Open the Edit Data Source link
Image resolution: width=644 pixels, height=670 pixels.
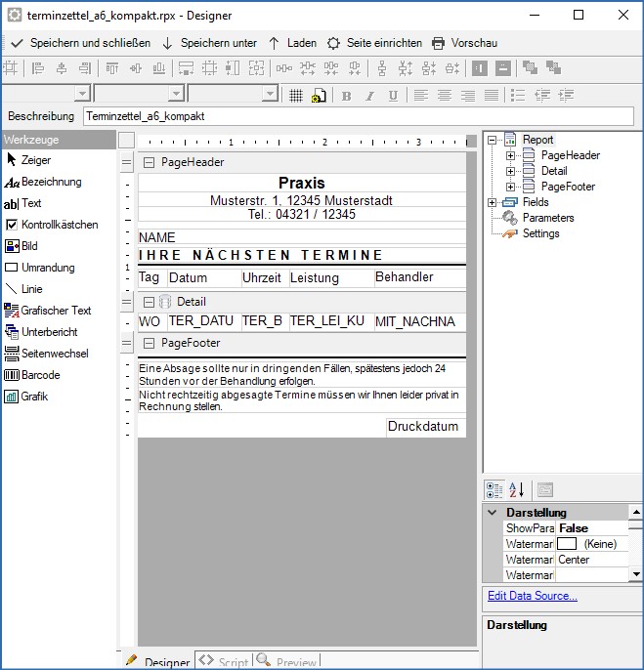coord(532,596)
